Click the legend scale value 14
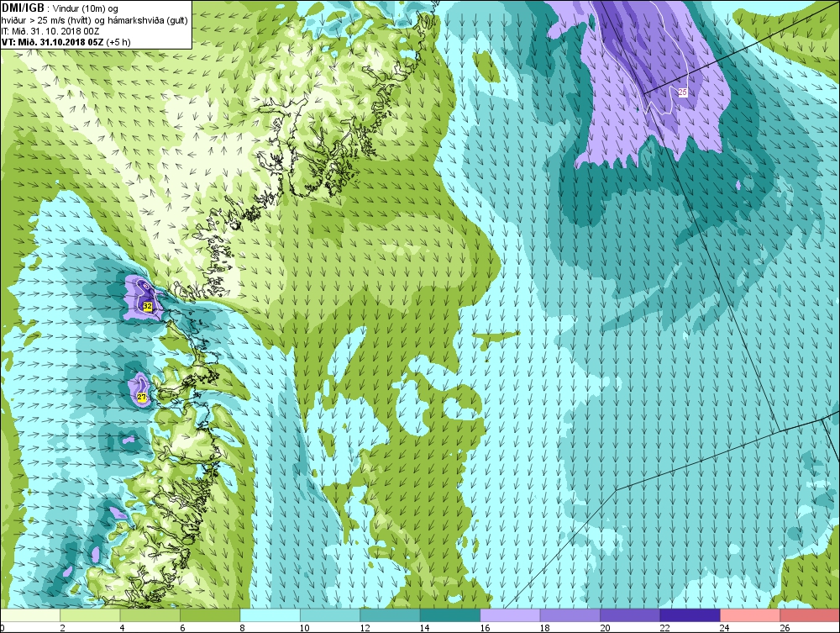The image size is (840, 633). click(x=424, y=628)
